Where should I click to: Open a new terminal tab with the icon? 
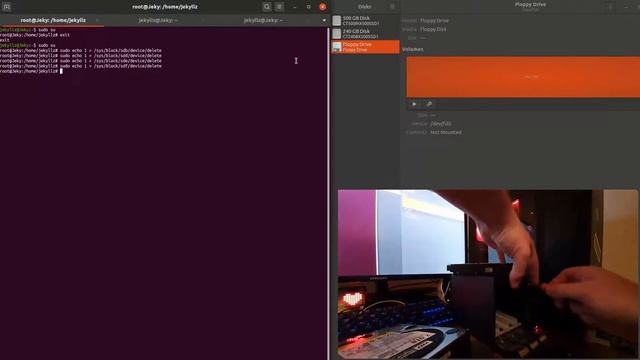point(7,7)
